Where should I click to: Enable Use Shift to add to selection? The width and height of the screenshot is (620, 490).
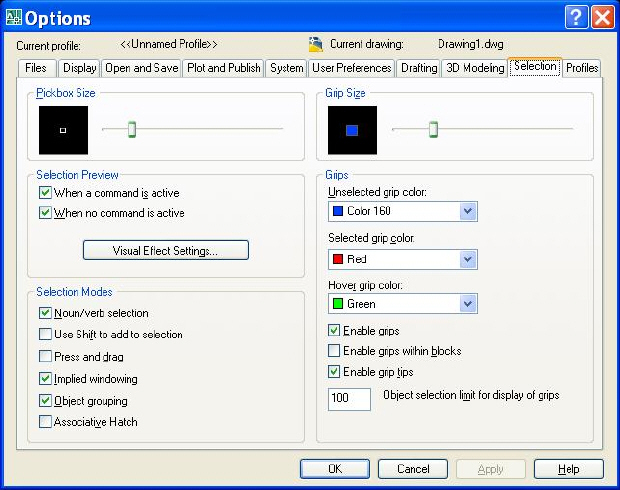click(45, 334)
